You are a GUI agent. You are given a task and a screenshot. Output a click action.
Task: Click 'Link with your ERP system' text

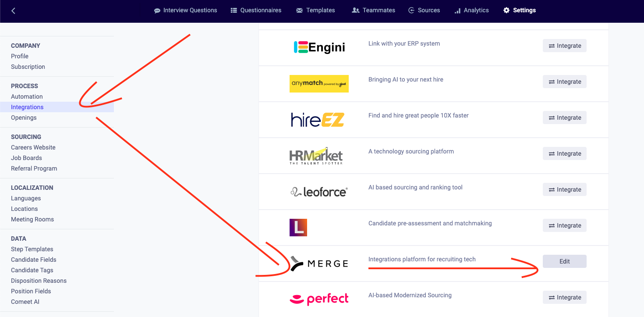click(x=404, y=43)
